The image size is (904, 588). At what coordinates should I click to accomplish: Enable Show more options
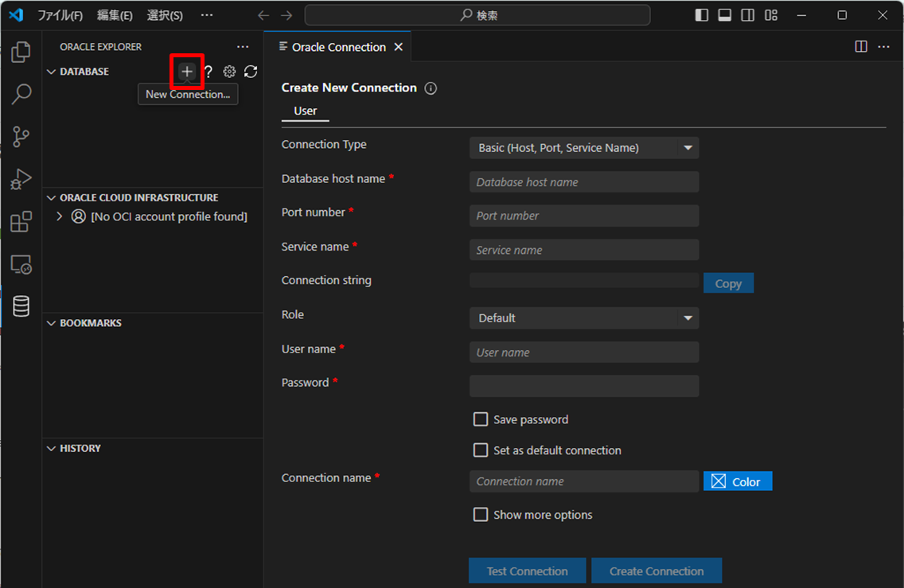pos(481,515)
